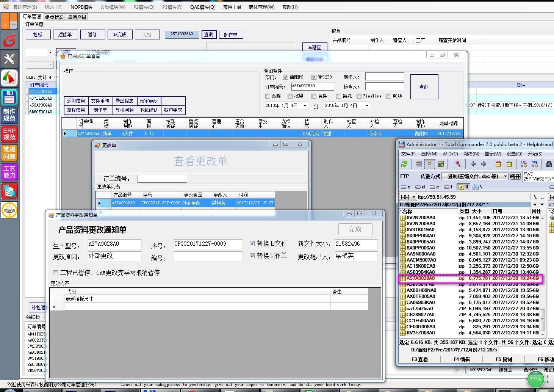Click the 导出报表 button

pos(124,101)
